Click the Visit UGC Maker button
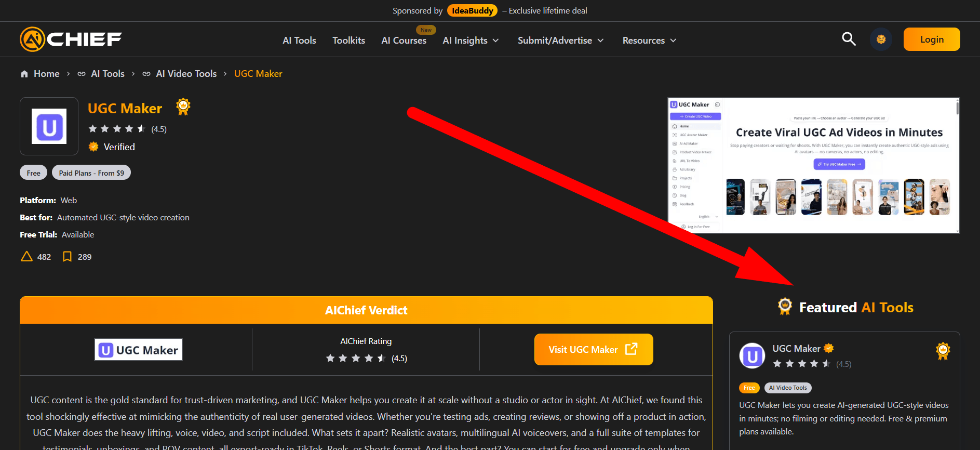The height and width of the screenshot is (450, 980). point(594,349)
